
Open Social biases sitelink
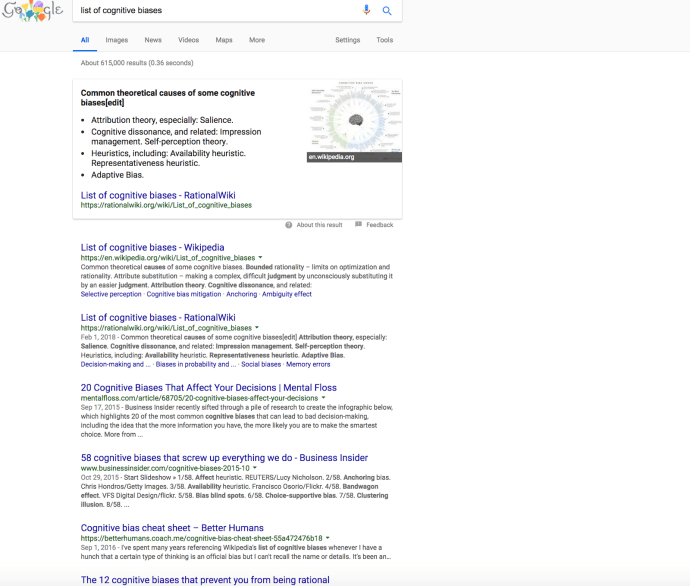coord(261,364)
